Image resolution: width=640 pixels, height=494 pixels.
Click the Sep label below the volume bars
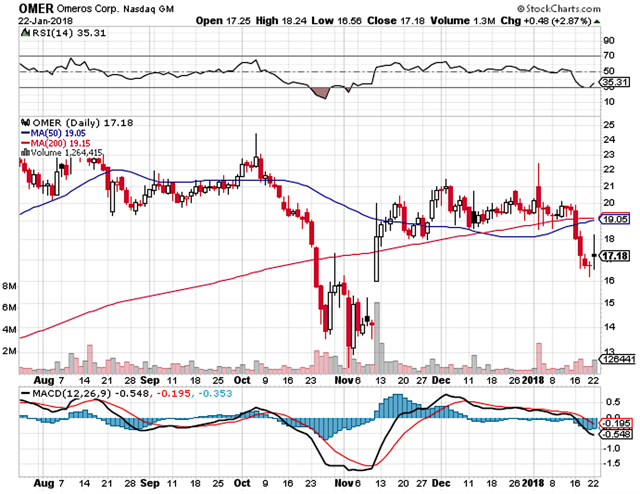pos(150,380)
